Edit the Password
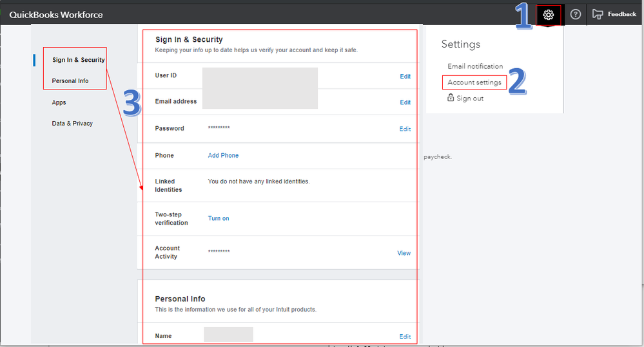This screenshot has width=644, height=347. [405, 129]
